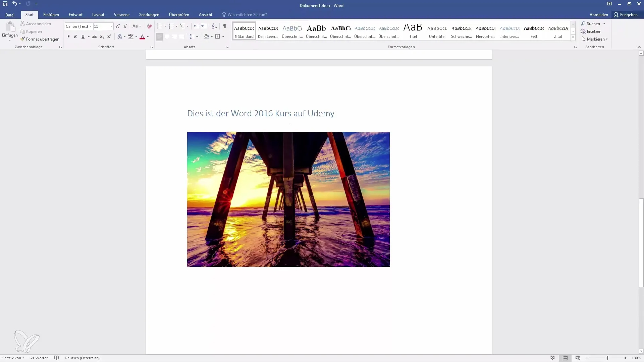
Task: Click the Einfügen paste clipboard icon
Action: click(x=10, y=27)
